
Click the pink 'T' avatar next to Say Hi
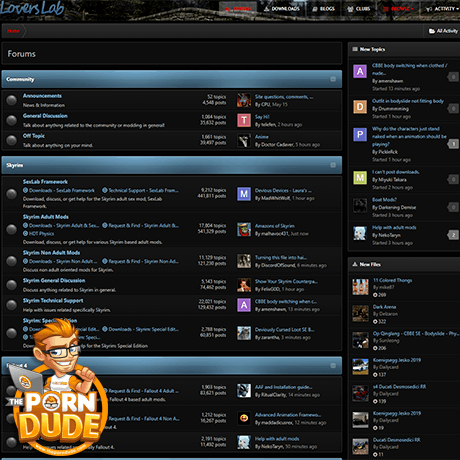pyautogui.click(x=244, y=120)
